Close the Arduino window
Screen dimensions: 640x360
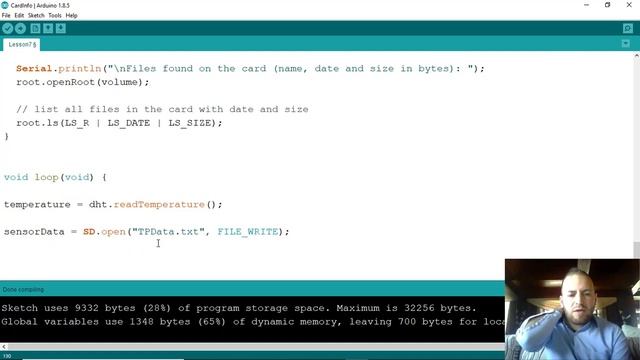pos(629,5)
